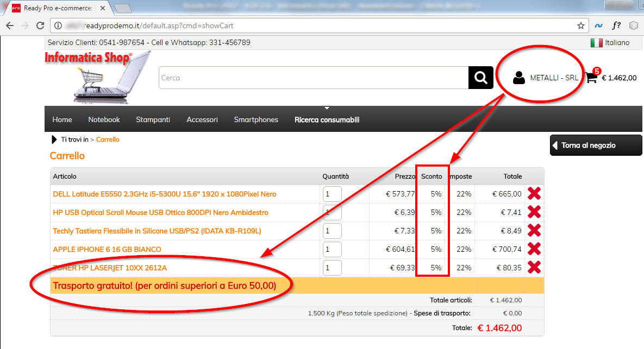Edit quantity for APPLE IPHONE 6

332,249
